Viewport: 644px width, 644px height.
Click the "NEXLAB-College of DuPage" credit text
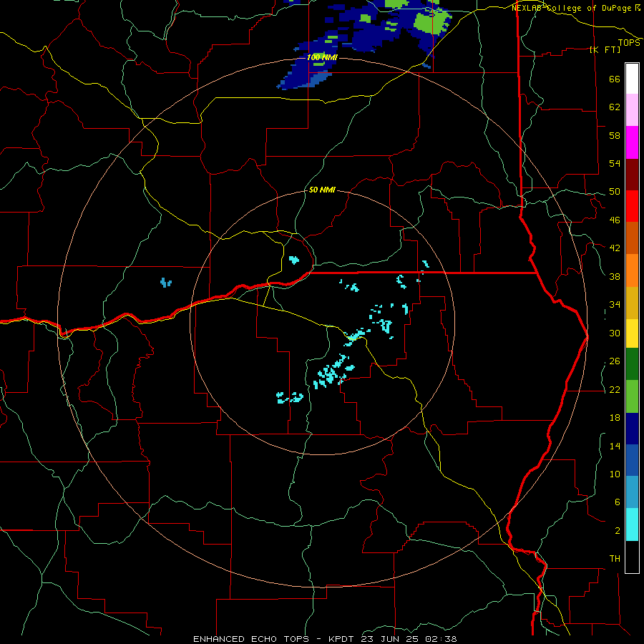click(571, 8)
